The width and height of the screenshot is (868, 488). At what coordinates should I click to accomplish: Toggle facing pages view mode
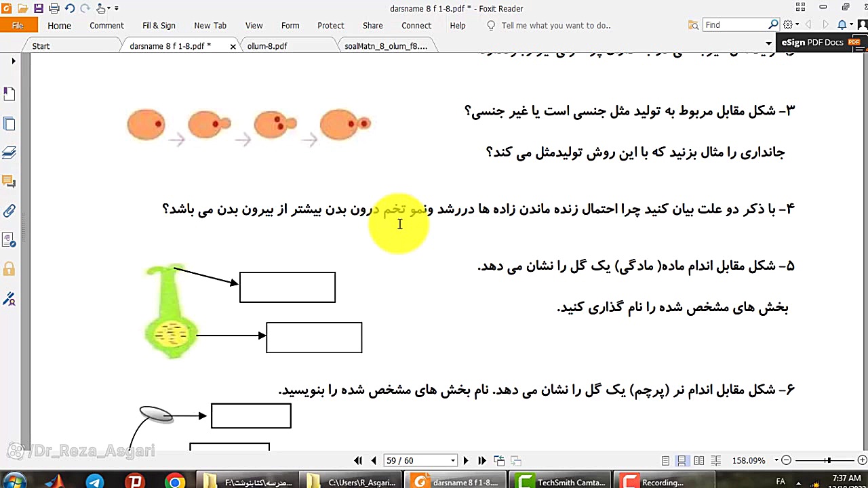pyautogui.click(x=699, y=461)
